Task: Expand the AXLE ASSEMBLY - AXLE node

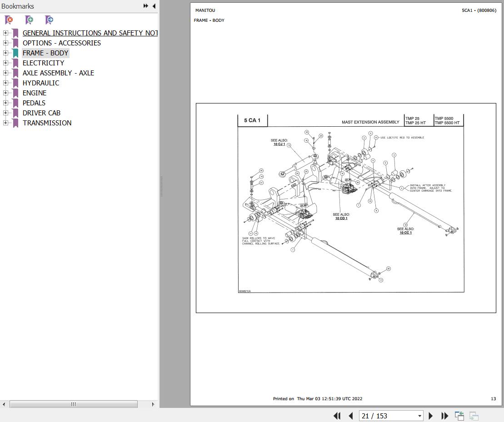Action: pos(5,73)
